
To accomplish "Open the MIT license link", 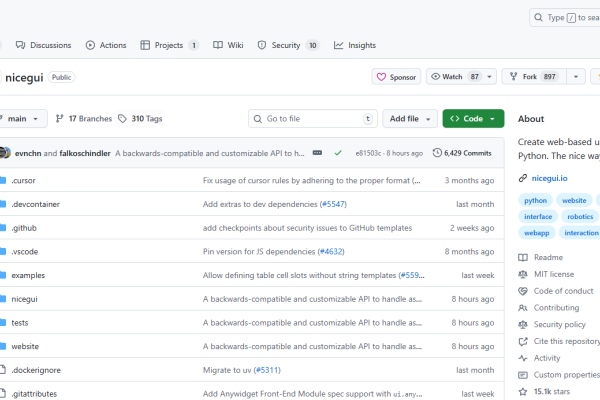I will click(554, 273).
